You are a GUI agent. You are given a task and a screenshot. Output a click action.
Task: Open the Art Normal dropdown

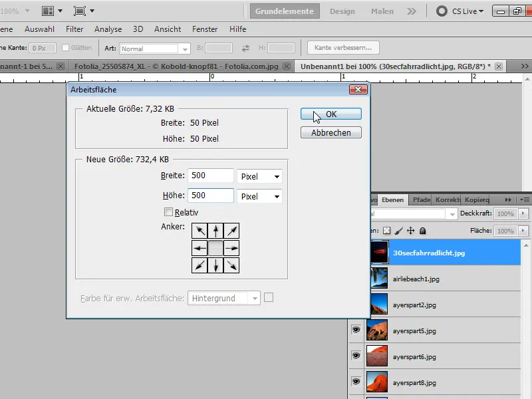155,49
